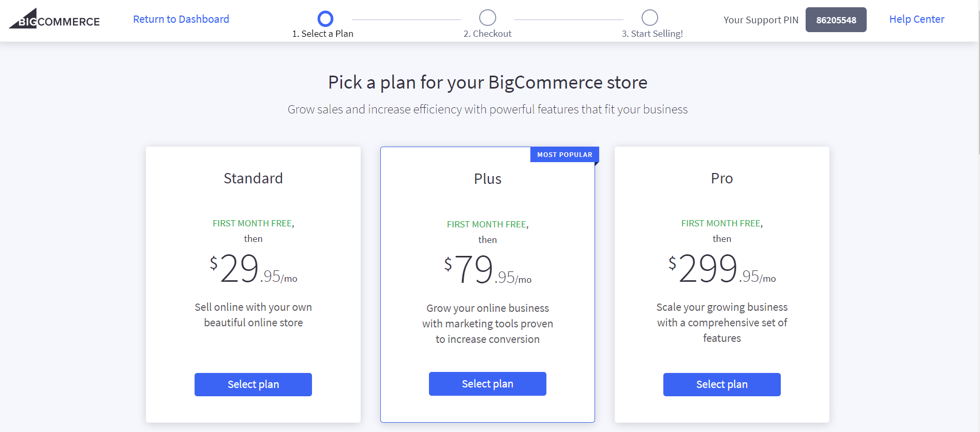Click the Standard plan title

[253, 178]
